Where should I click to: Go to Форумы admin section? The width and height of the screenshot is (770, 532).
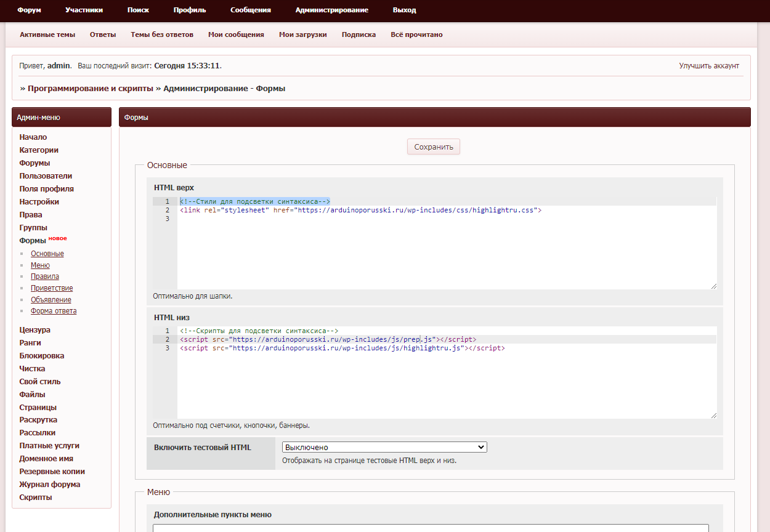(34, 163)
